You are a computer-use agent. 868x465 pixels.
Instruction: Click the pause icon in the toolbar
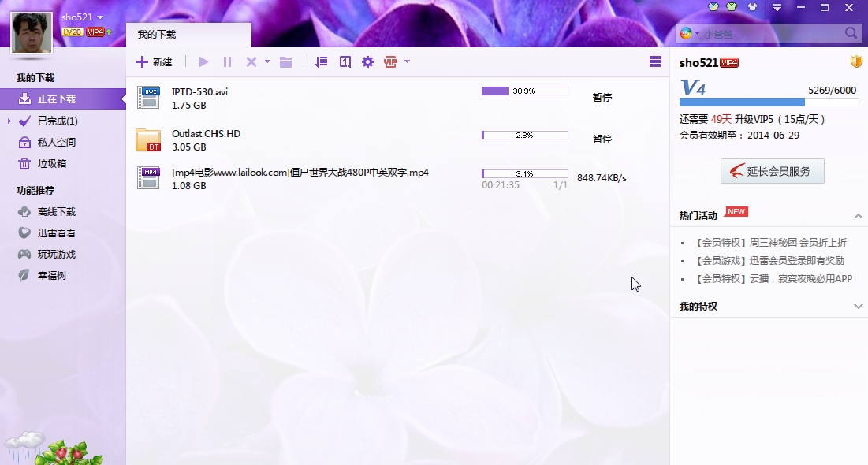(x=227, y=62)
